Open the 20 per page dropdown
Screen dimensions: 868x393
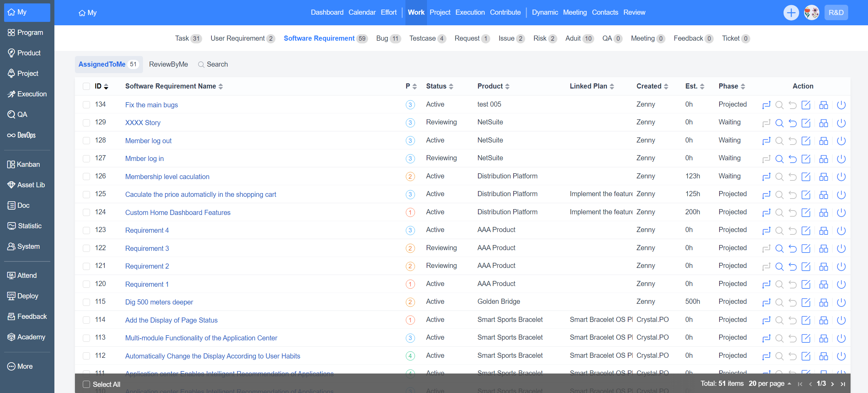click(x=769, y=383)
